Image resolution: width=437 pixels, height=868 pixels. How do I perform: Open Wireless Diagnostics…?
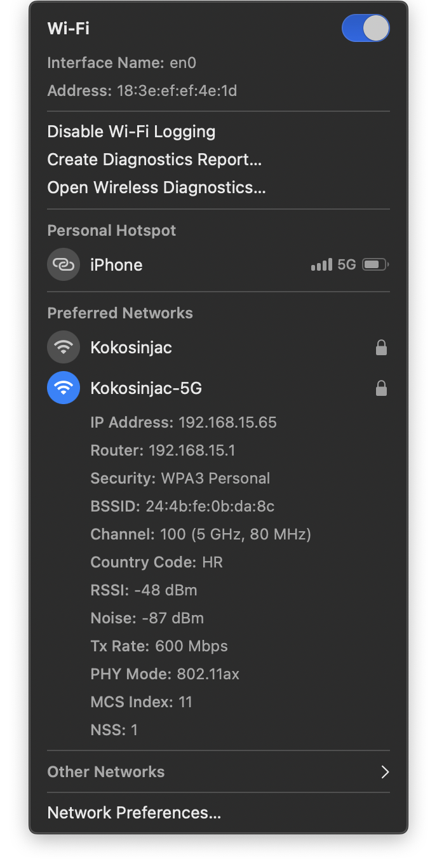pos(156,187)
